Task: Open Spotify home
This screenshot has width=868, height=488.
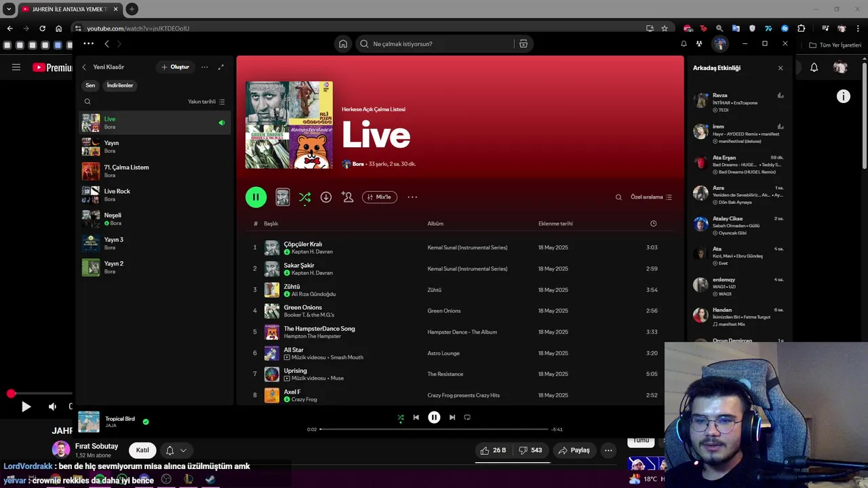Action: click(x=343, y=44)
